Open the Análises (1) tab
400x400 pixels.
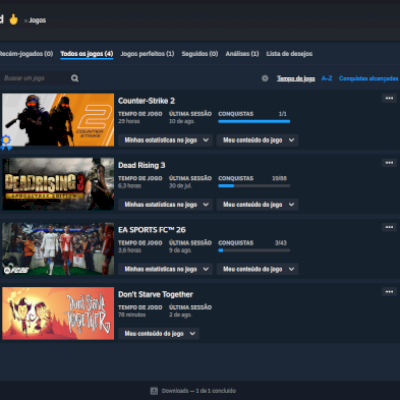pos(242,54)
